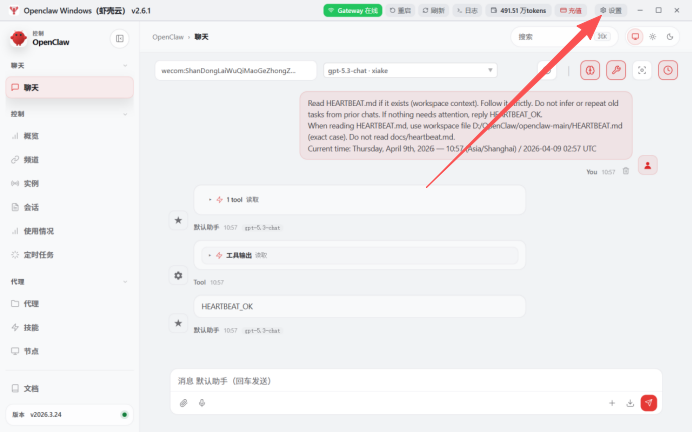The image size is (692, 433).
Task: Click the 充值 recharge button
Action: [x=571, y=11]
